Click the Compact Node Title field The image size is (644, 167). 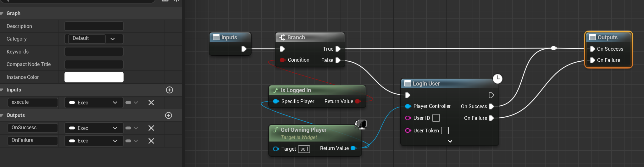pyautogui.click(x=94, y=64)
